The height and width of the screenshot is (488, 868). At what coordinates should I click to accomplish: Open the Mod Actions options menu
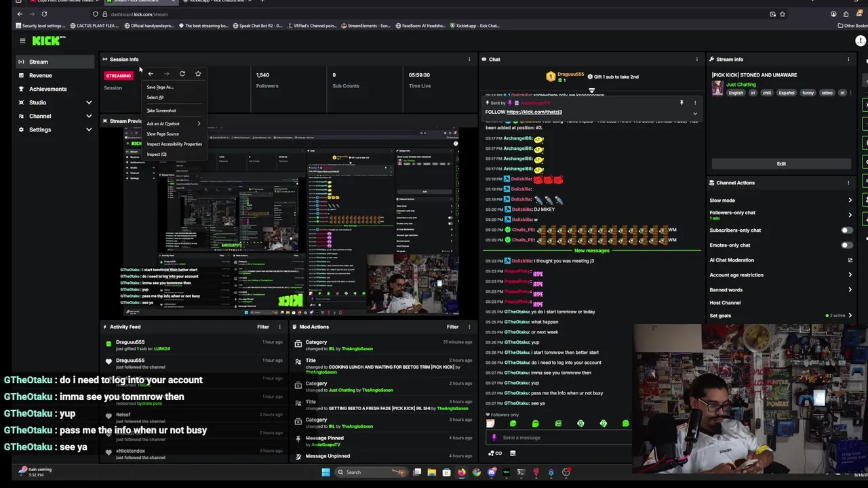point(469,327)
